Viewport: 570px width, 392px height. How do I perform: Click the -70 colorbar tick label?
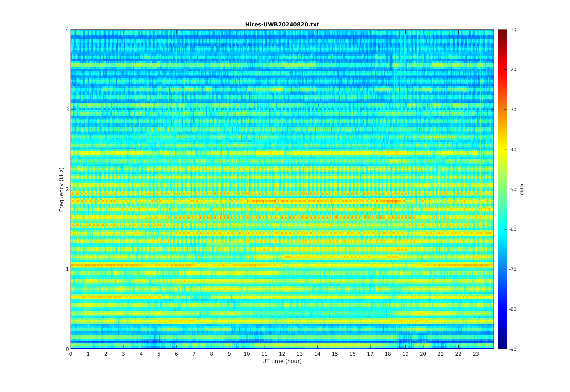point(513,269)
